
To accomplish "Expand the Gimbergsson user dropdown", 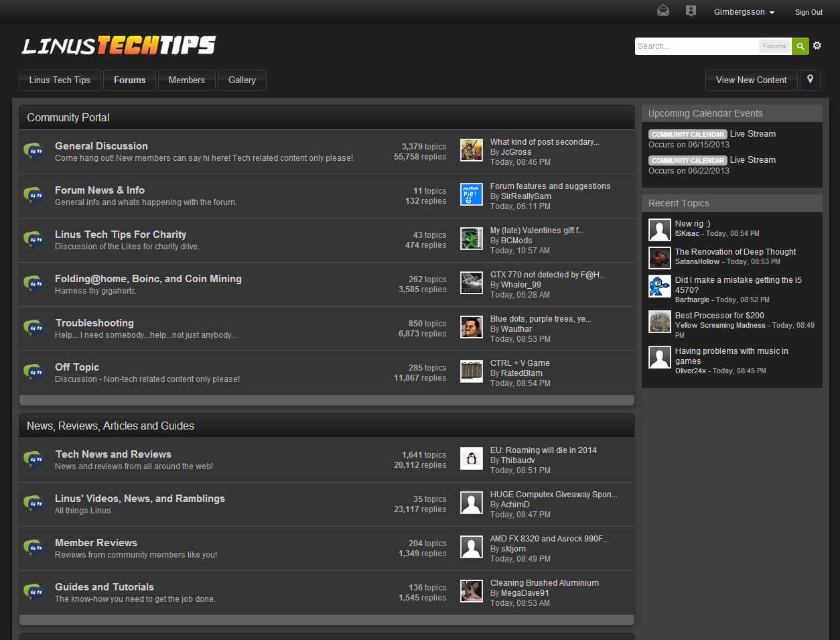I will tap(744, 12).
